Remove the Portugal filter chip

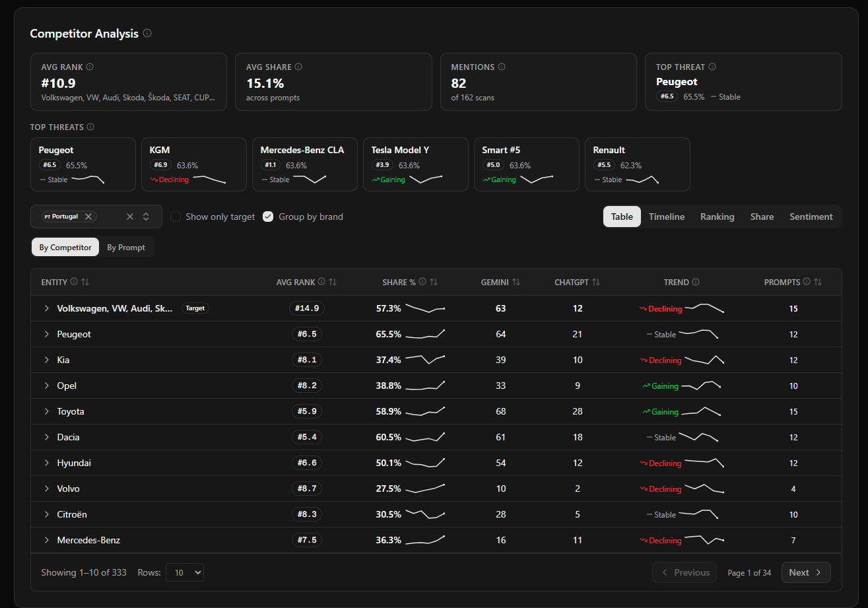click(88, 217)
